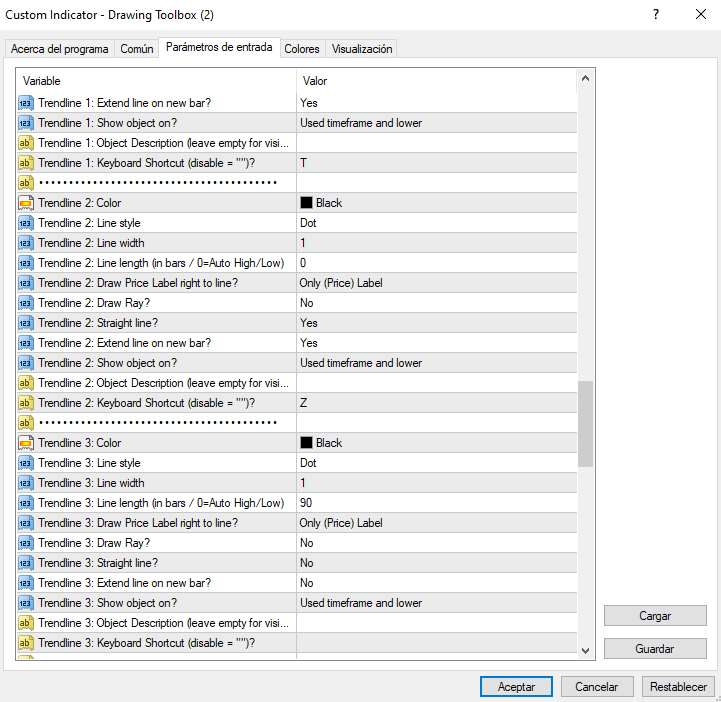Click the Trendline 3: Line width icon

26,483
